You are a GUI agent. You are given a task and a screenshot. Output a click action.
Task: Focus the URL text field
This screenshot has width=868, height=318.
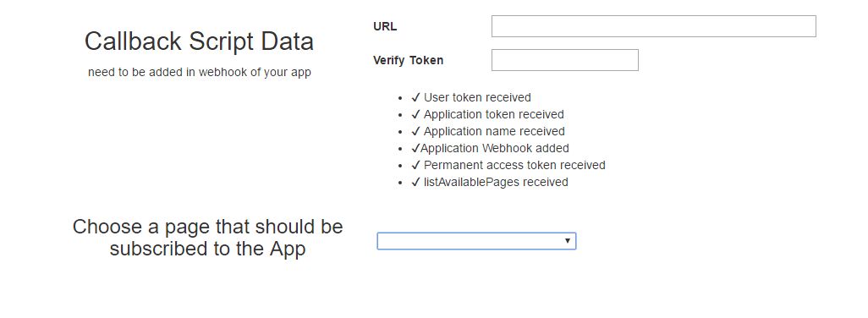tap(654, 26)
